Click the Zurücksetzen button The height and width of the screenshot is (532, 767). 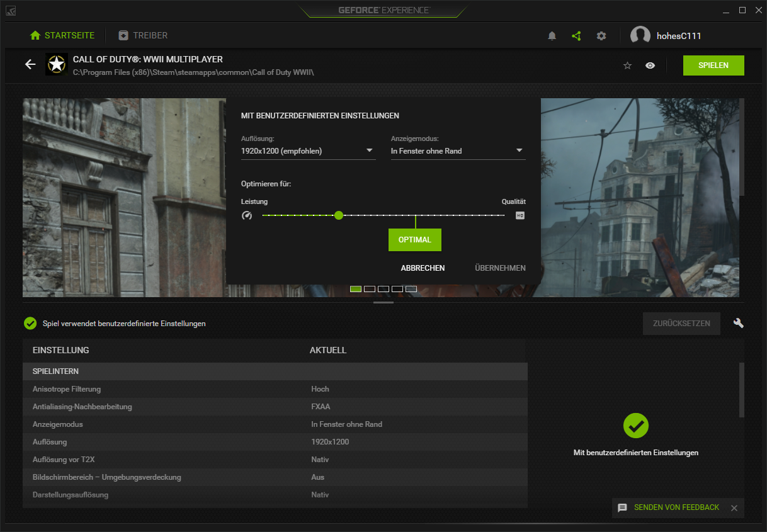pyautogui.click(x=681, y=324)
